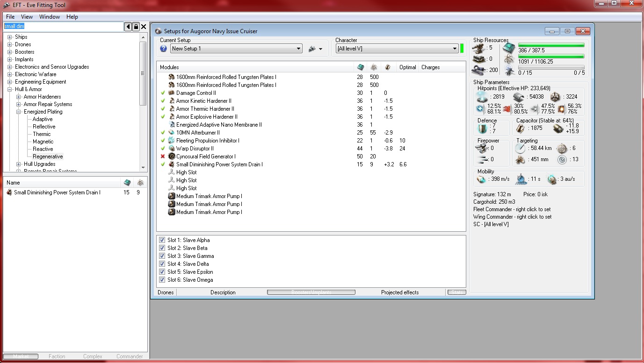Click the powergrid column header icon in the Modules table
Viewport: 644px width, 363px height.
tap(374, 67)
